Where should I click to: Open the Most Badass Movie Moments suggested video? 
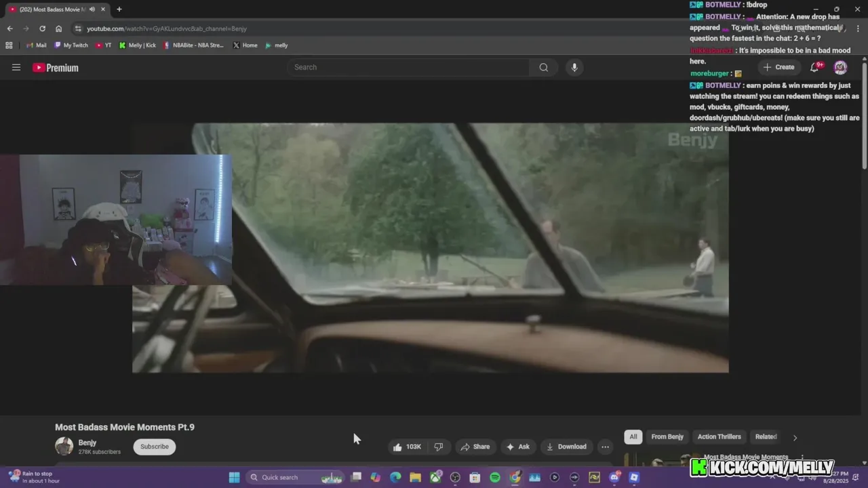click(745, 457)
